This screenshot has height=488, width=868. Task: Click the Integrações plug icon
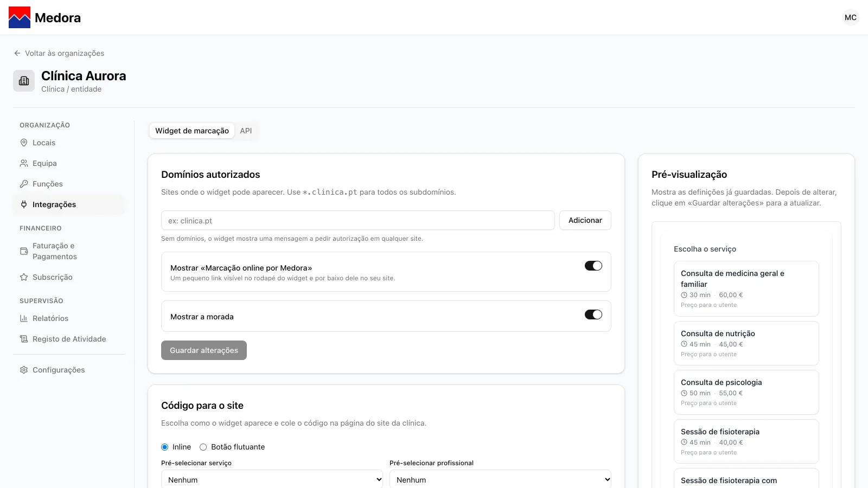tap(24, 204)
